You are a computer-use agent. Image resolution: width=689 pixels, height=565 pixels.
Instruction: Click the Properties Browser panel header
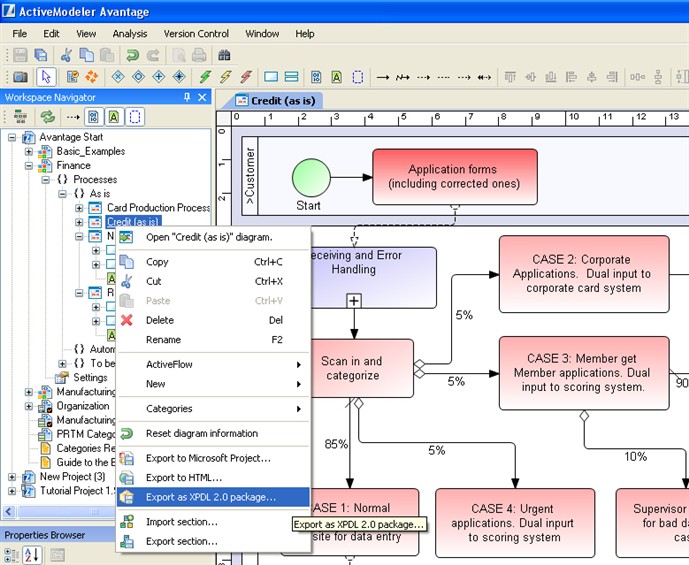(57, 535)
